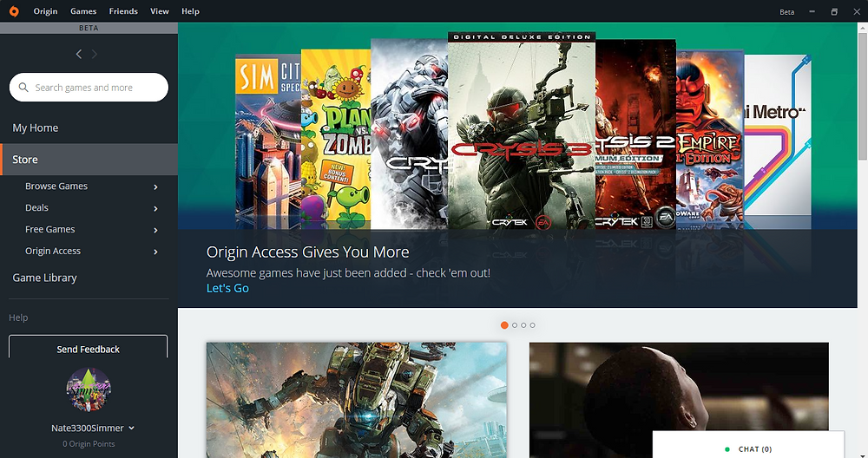Screen dimensions: 868x458
Task: Click the Let's Go link
Action: [x=227, y=288]
